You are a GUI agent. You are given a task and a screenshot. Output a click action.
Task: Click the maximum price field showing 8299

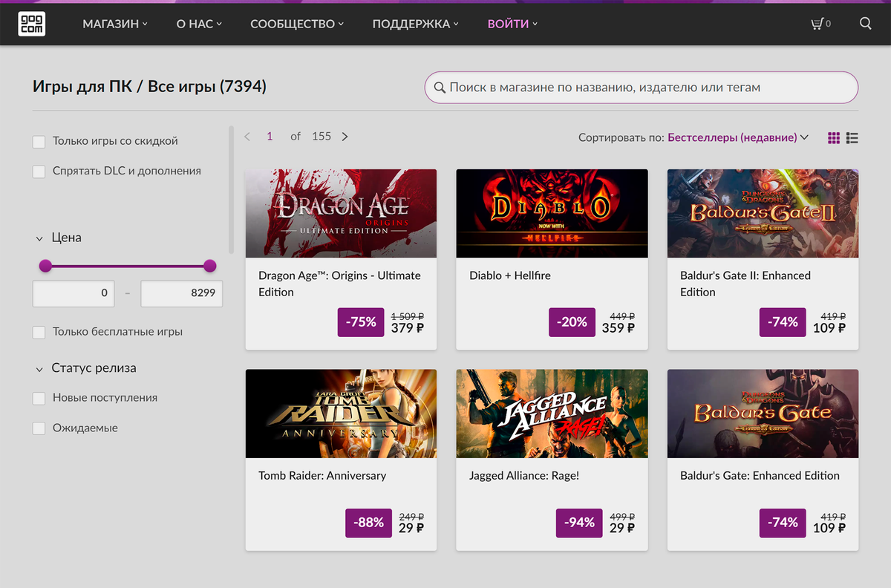tap(182, 293)
